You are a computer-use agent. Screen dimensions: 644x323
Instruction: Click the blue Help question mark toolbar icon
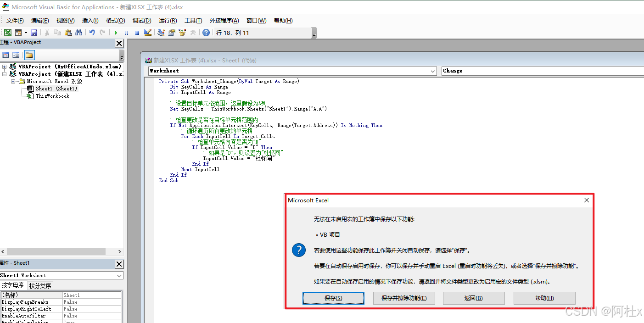point(206,33)
